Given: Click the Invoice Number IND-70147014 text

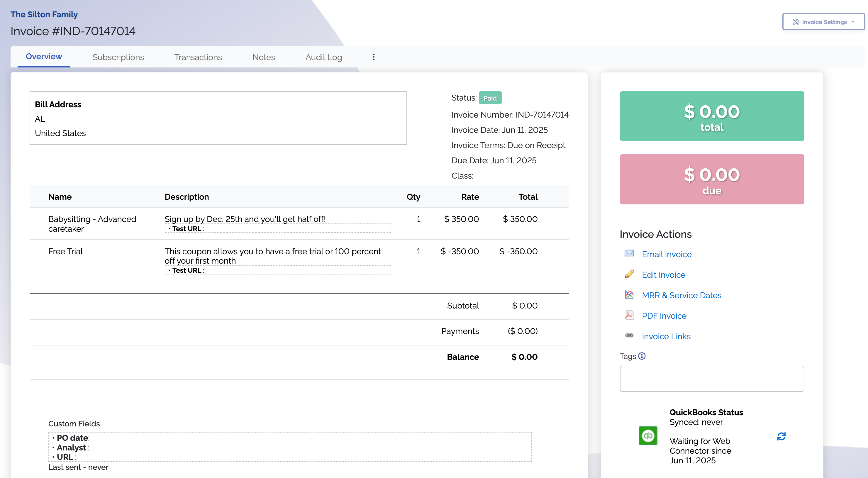Looking at the screenshot, I should click(x=510, y=115).
